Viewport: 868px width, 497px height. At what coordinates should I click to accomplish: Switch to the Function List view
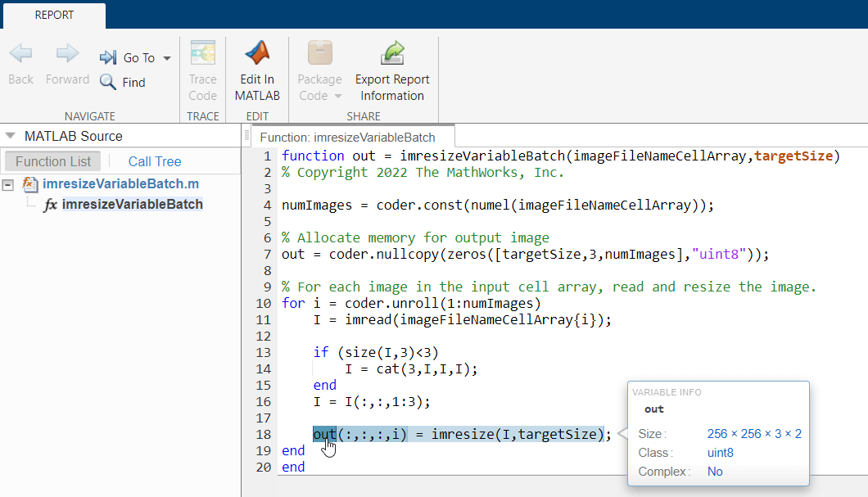[53, 161]
